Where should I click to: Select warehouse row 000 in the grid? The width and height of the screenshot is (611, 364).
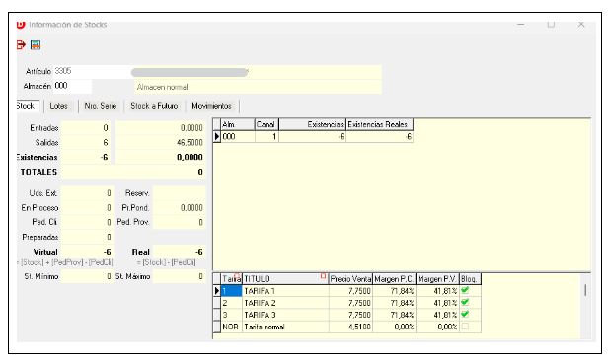pyautogui.click(x=238, y=137)
